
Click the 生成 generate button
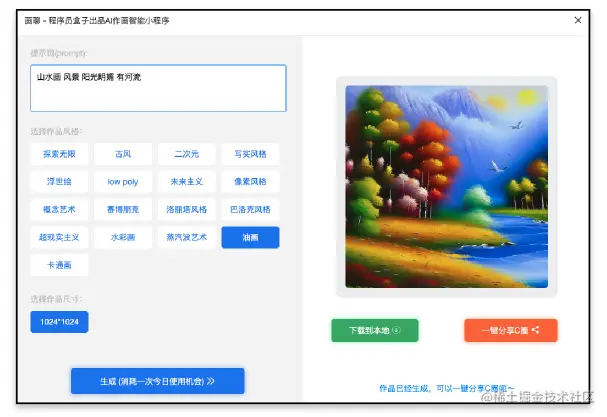click(158, 381)
